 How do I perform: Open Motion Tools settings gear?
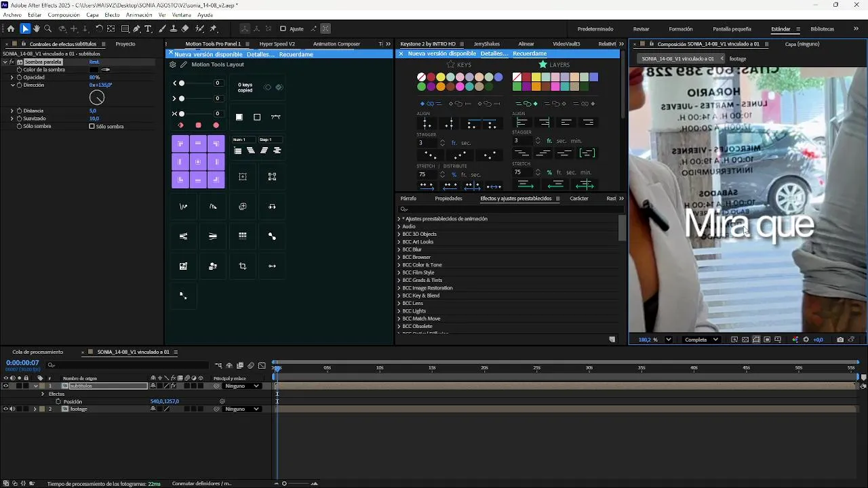[173, 64]
